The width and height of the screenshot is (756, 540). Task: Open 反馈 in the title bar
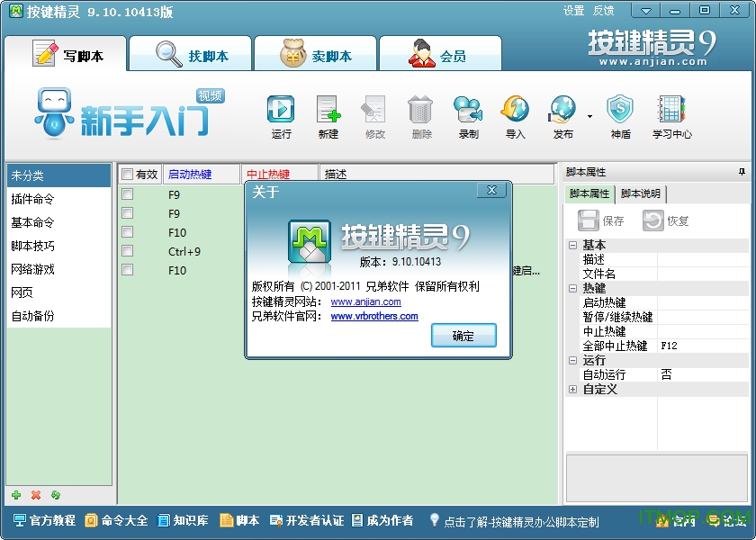603,11
